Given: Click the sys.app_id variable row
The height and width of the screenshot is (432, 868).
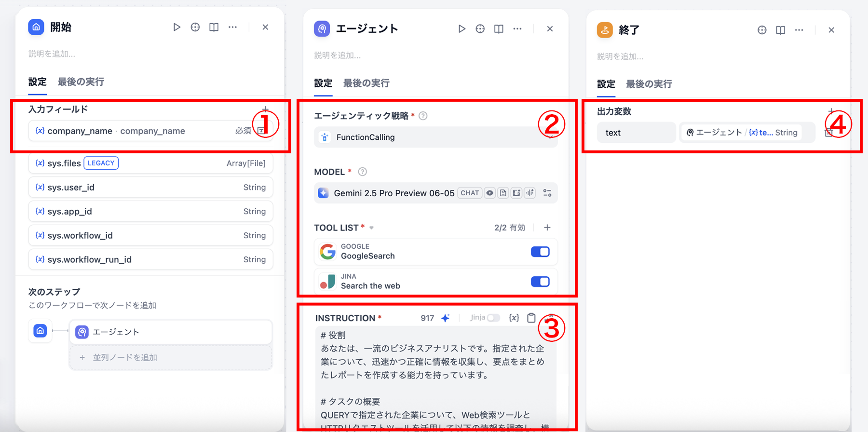Looking at the screenshot, I should click(150, 211).
